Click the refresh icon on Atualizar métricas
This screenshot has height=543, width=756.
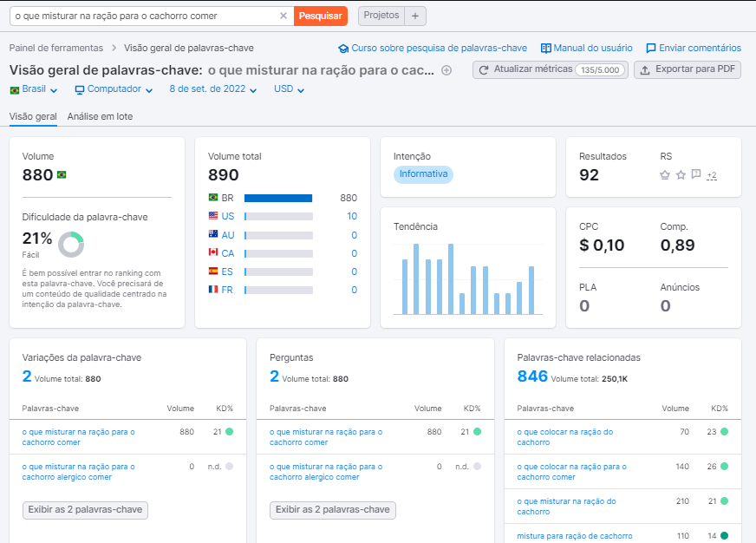coord(481,69)
